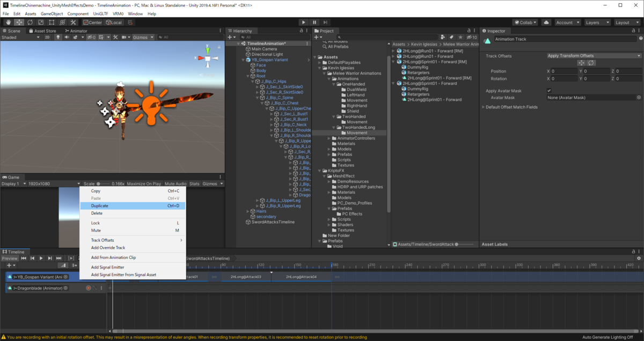Toggle record on Dragonblade track

(89, 288)
